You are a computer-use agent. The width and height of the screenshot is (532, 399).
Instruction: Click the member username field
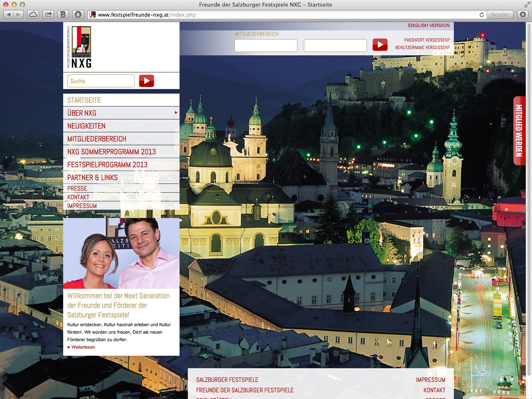[266, 45]
